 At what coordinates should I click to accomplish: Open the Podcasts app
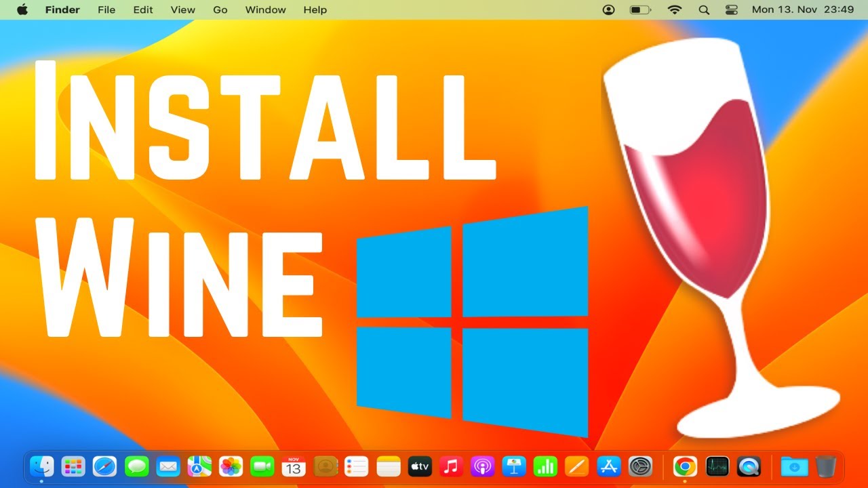click(x=482, y=466)
